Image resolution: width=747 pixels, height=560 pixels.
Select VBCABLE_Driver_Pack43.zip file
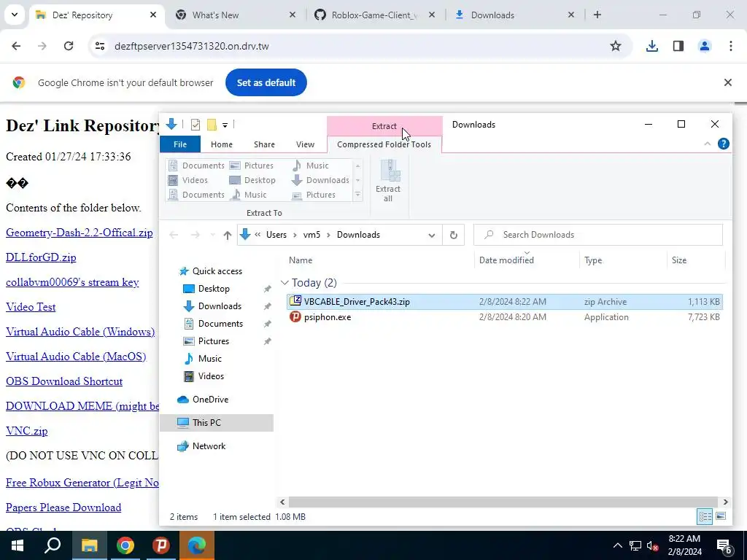click(505, 302)
